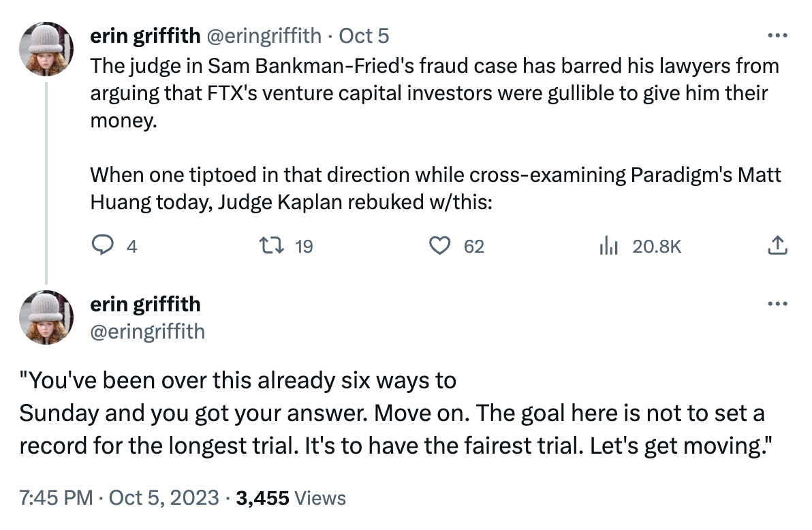This screenshot has height=530, width=812.
Task: Click the "62" likes count
Action: (474, 247)
